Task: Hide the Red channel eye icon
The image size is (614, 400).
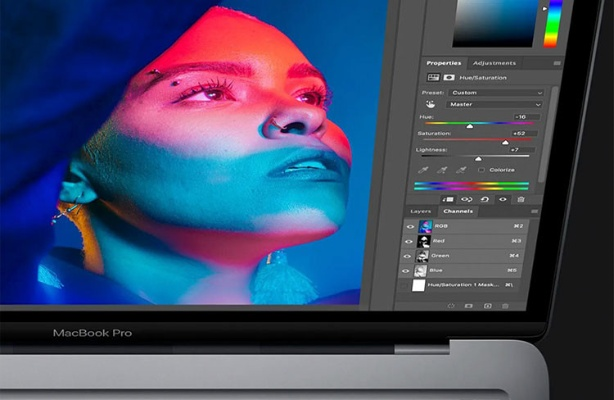Action: 410,241
